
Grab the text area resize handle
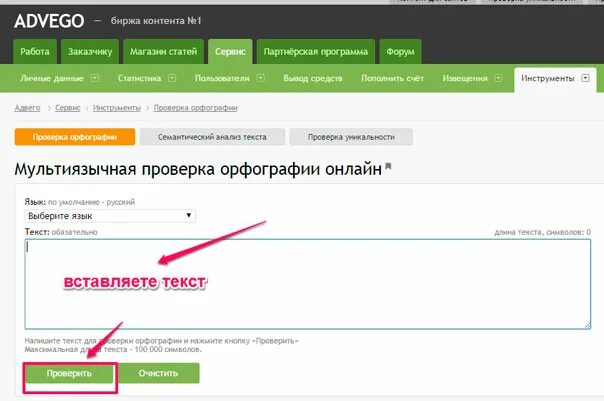pos(587,325)
